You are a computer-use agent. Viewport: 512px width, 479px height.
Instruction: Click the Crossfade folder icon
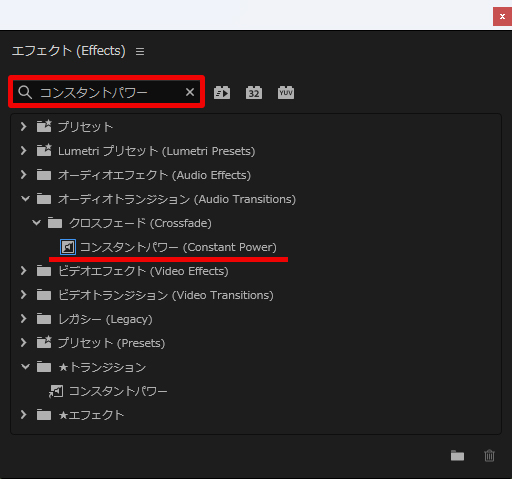coord(55,223)
